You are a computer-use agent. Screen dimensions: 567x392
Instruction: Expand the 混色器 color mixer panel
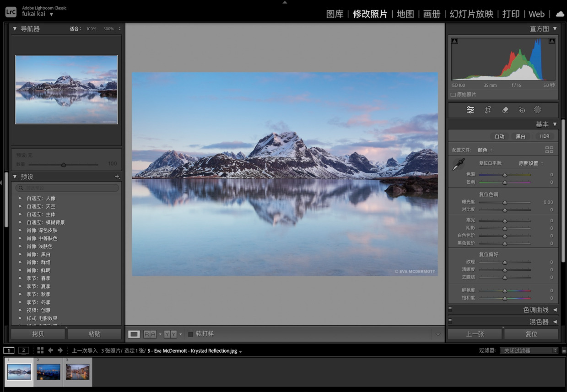pos(555,322)
